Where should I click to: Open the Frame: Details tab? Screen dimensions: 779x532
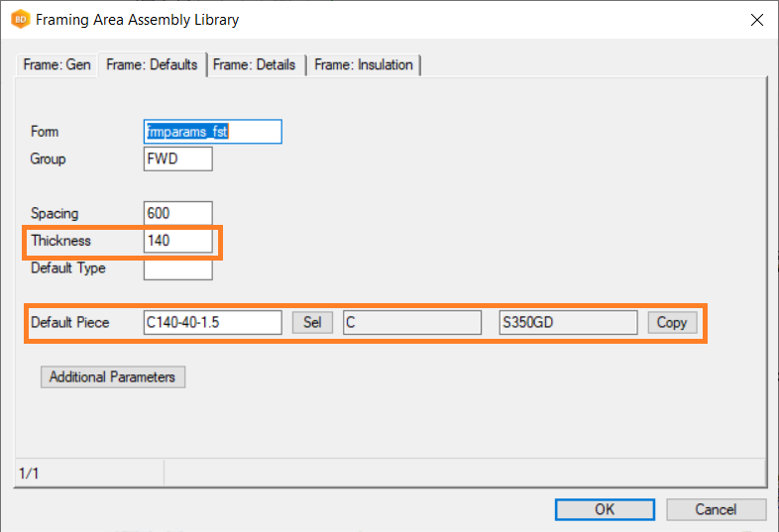[x=254, y=65]
